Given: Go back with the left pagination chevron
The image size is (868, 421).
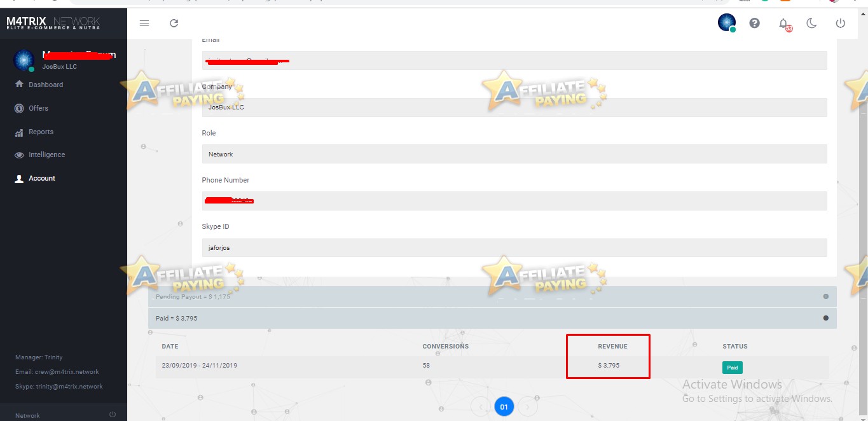Looking at the screenshot, I should point(480,406).
